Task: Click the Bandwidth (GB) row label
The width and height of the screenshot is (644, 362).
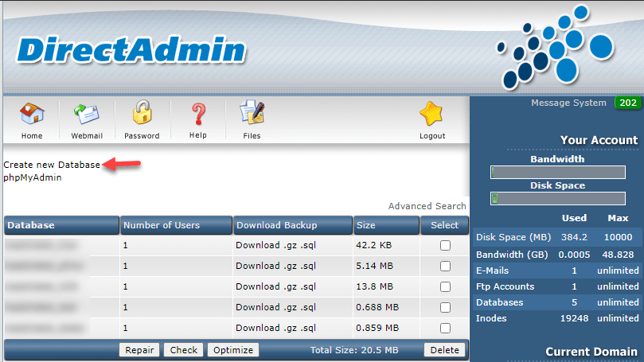Action: tap(512, 255)
